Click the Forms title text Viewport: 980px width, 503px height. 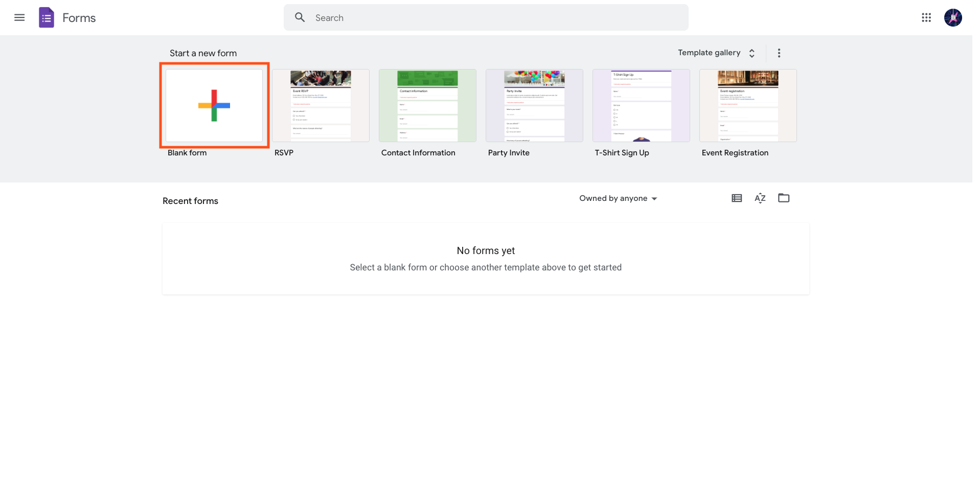coord(79,18)
